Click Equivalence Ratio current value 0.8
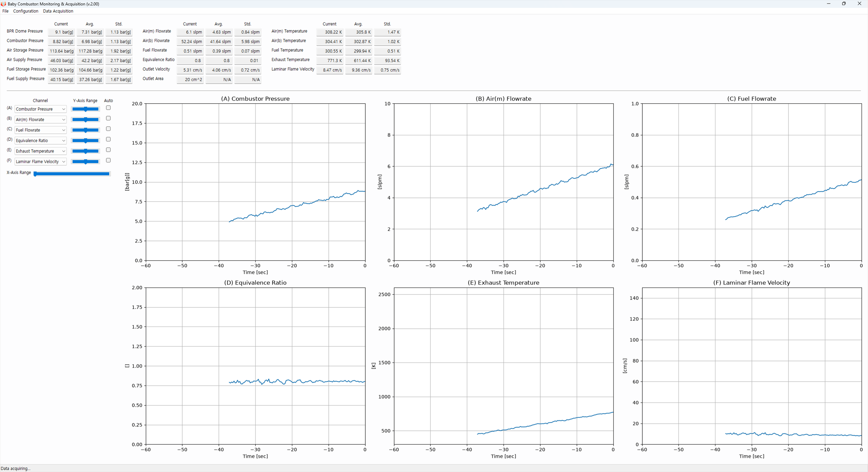868x472 pixels. pyautogui.click(x=190, y=60)
